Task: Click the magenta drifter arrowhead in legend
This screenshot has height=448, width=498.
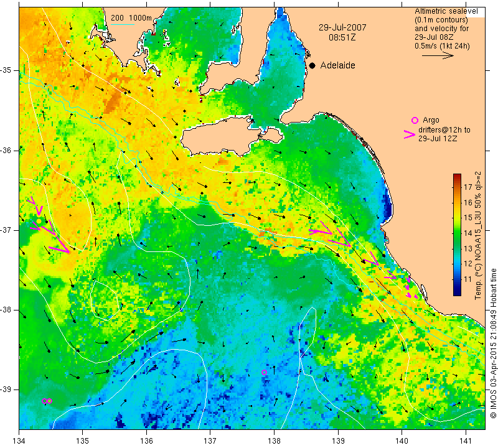Action: [x=410, y=134]
